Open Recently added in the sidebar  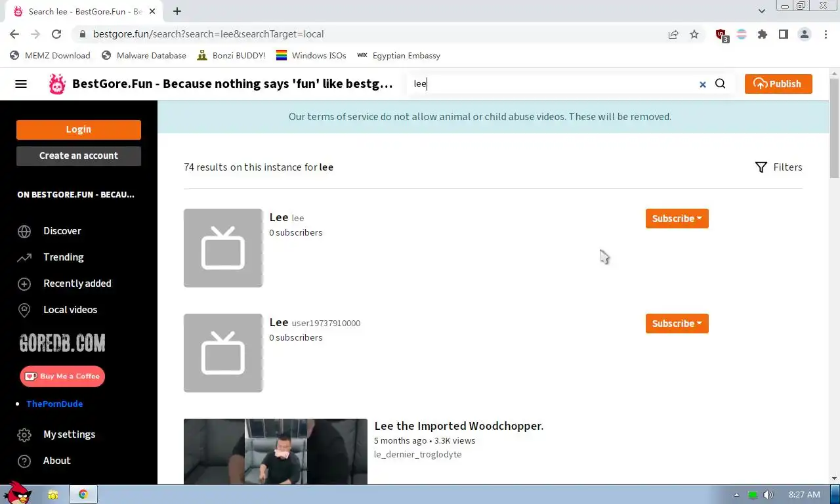(77, 283)
